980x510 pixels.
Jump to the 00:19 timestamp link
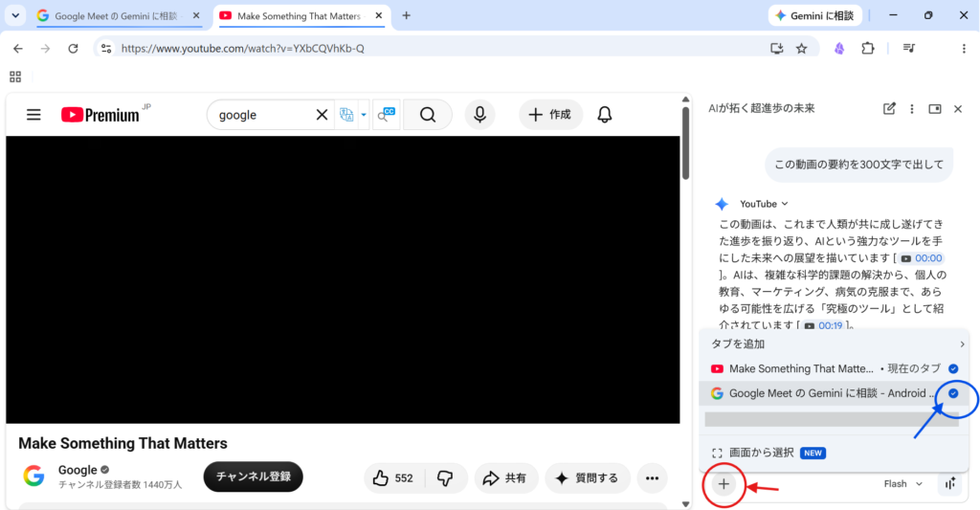(x=824, y=325)
